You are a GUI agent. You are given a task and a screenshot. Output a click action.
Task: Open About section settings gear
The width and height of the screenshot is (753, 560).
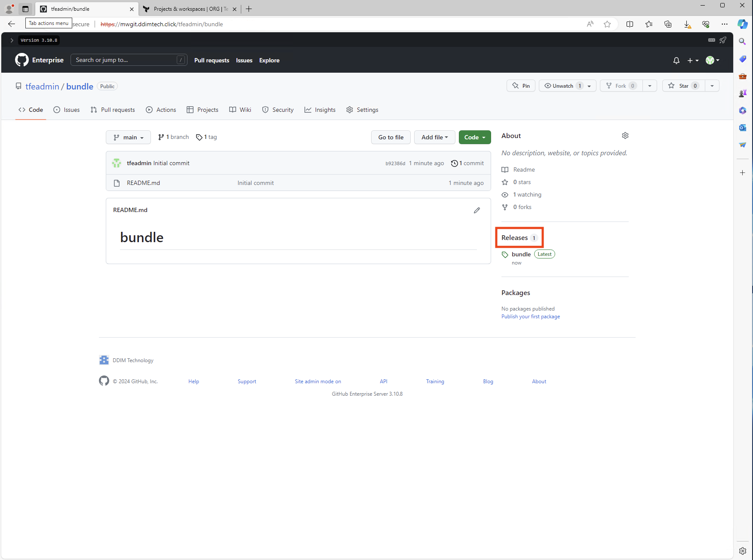tap(625, 135)
